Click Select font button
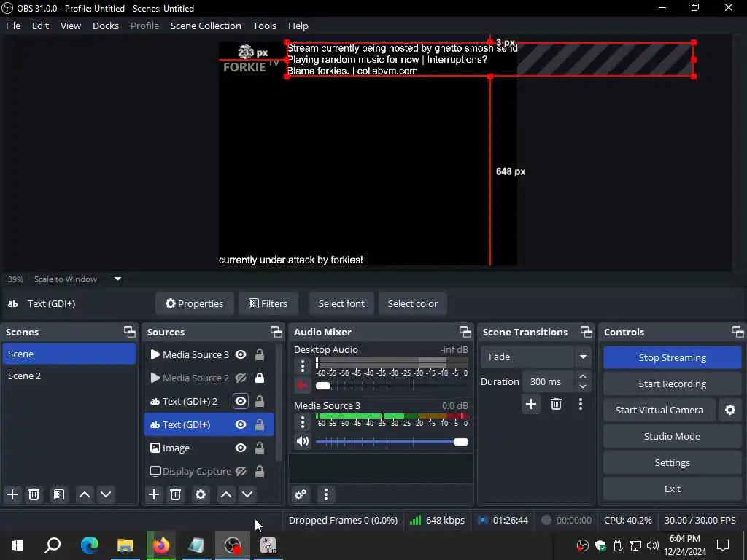747x560 pixels. click(341, 303)
